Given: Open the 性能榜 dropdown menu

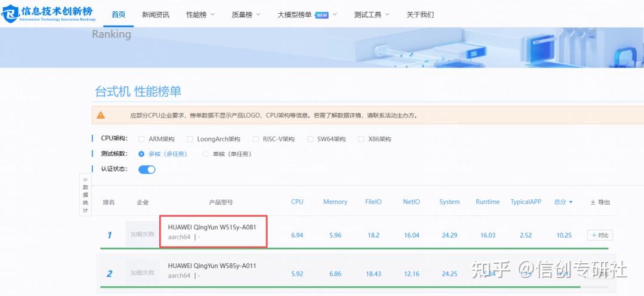Looking at the screenshot, I should point(200,15).
